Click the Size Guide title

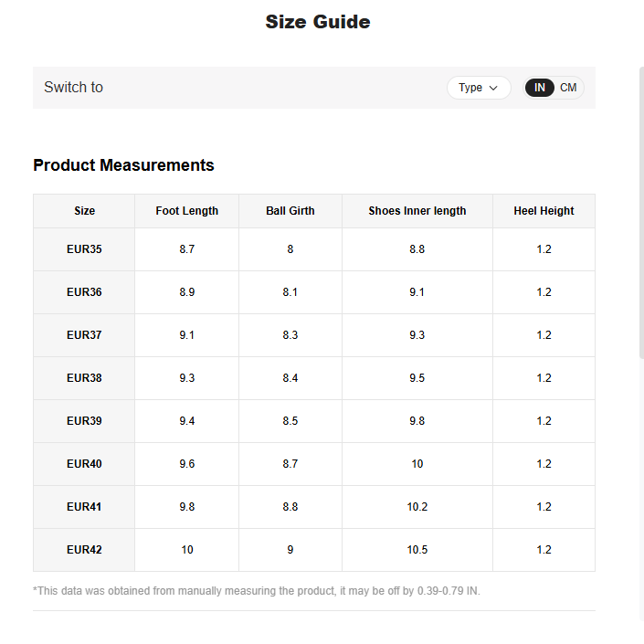[318, 22]
